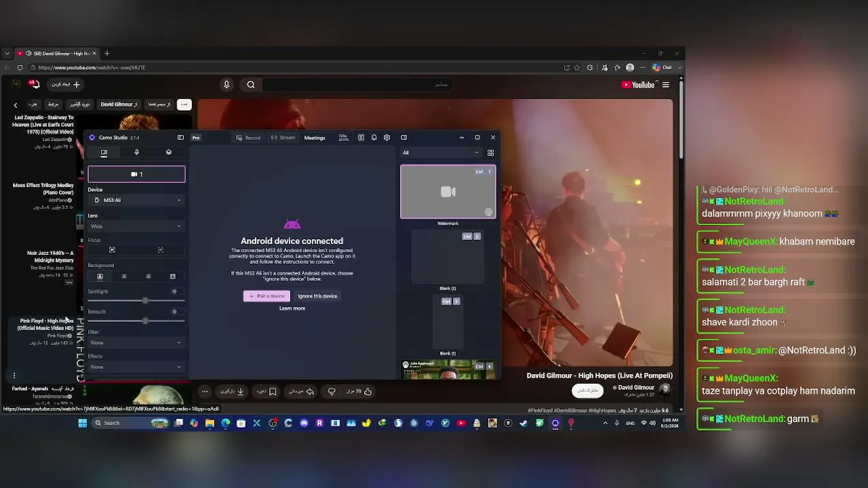Choose the fourth Background mode icon

pyautogui.click(x=173, y=277)
